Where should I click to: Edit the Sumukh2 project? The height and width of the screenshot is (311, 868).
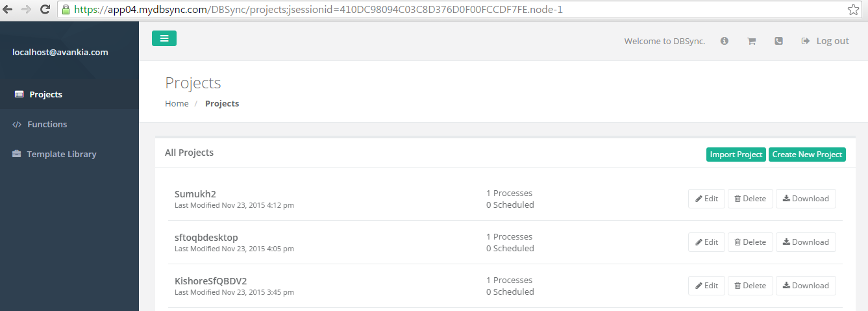point(706,199)
